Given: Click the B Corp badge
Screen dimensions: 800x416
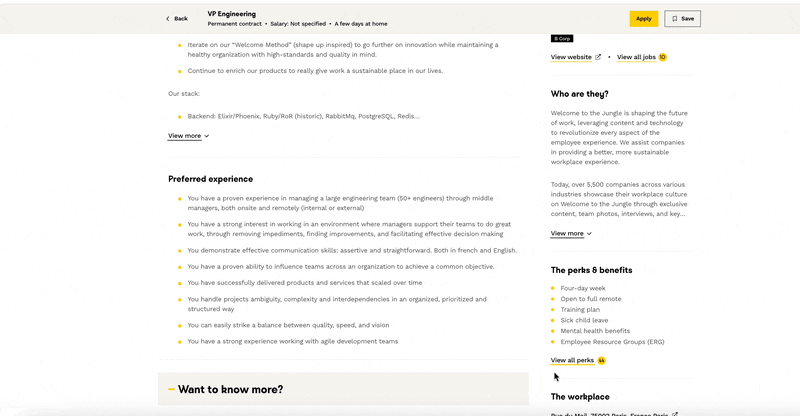Looking at the screenshot, I should [562, 39].
